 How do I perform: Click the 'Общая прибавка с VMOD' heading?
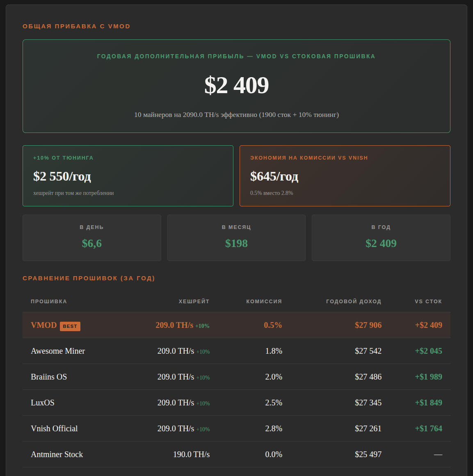click(76, 26)
